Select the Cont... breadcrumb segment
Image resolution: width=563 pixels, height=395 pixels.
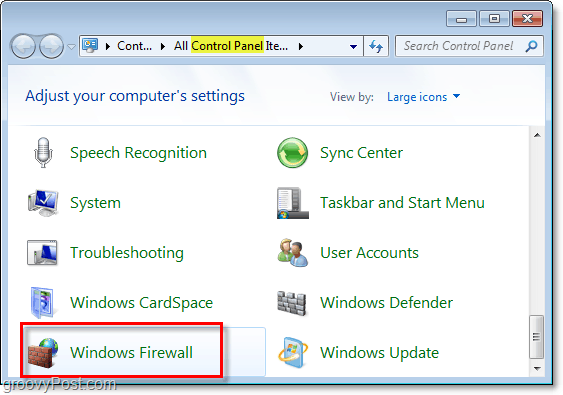pos(134,46)
